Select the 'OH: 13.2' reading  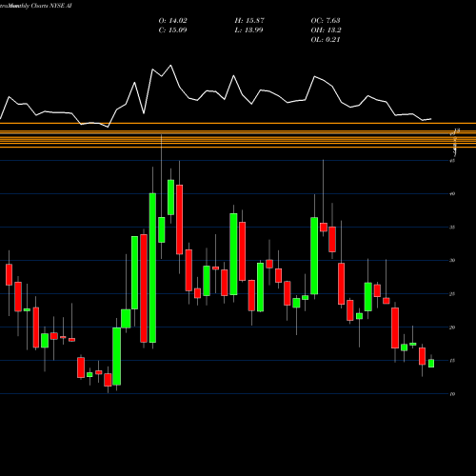(326, 30)
